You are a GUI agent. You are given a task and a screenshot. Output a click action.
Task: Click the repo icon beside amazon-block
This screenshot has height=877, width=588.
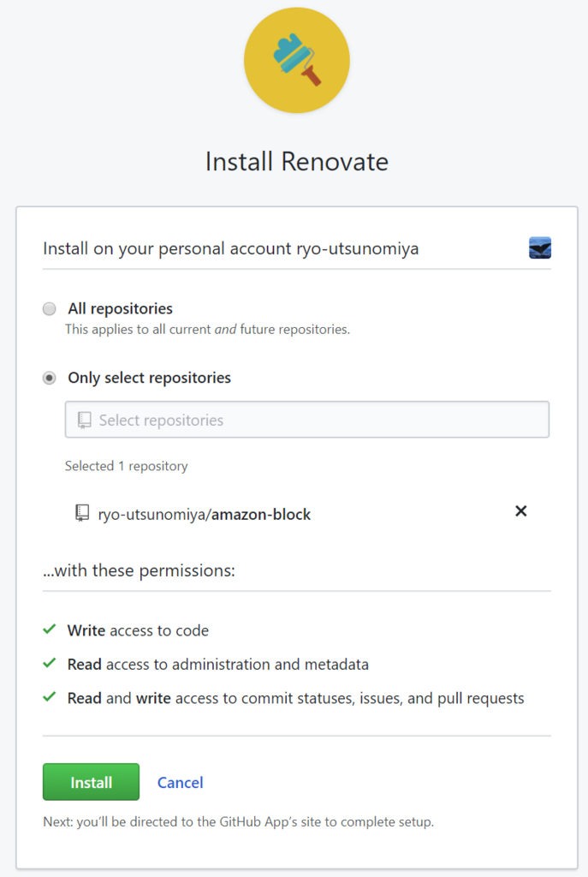click(x=82, y=514)
